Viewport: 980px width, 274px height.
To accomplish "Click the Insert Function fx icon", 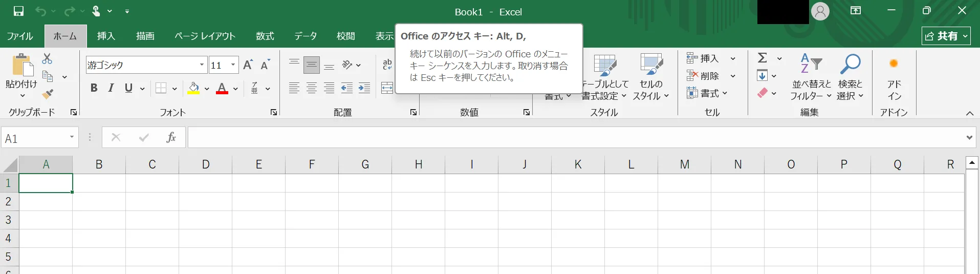I will click(x=171, y=137).
